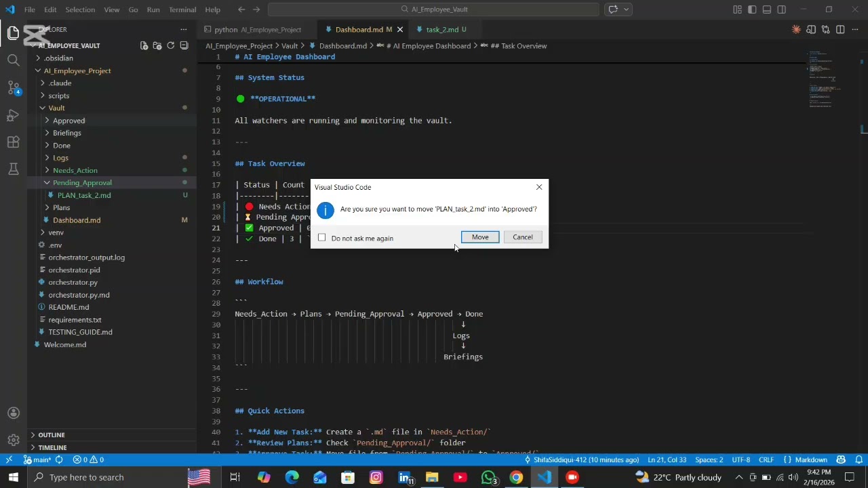
Task: Click the Windows Start button
Action: [x=13, y=477]
